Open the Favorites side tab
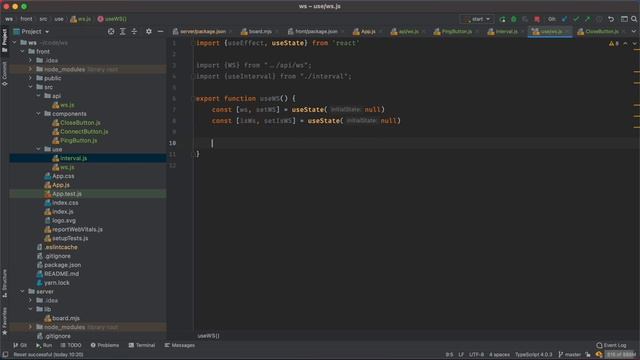This screenshot has height=360, width=640. point(4,321)
